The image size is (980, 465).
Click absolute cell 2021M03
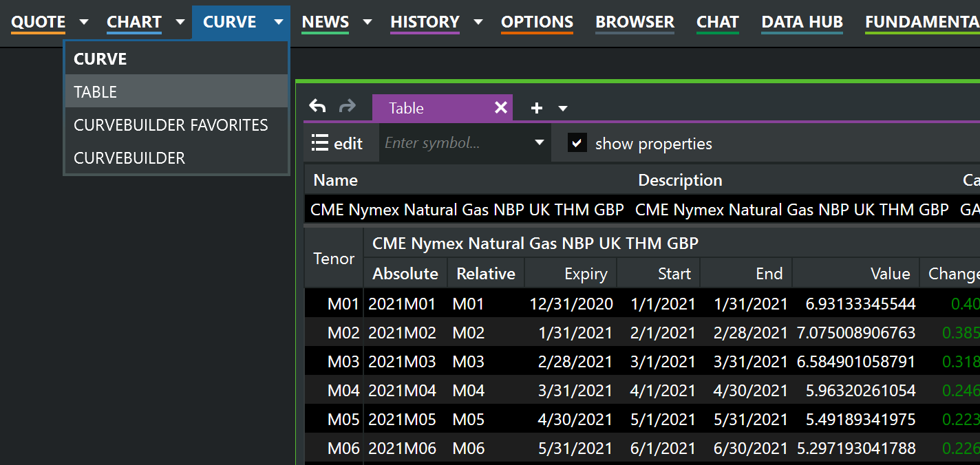(403, 362)
